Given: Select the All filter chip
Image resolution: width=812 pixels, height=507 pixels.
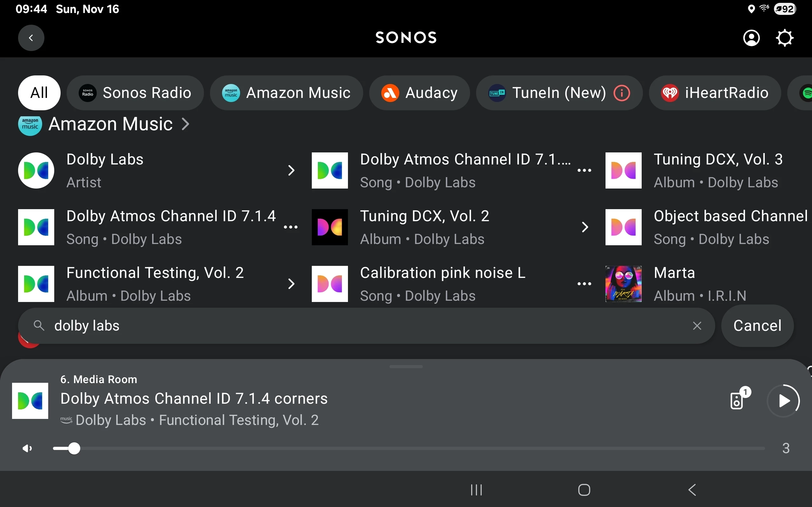Looking at the screenshot, I should point(39,93).
